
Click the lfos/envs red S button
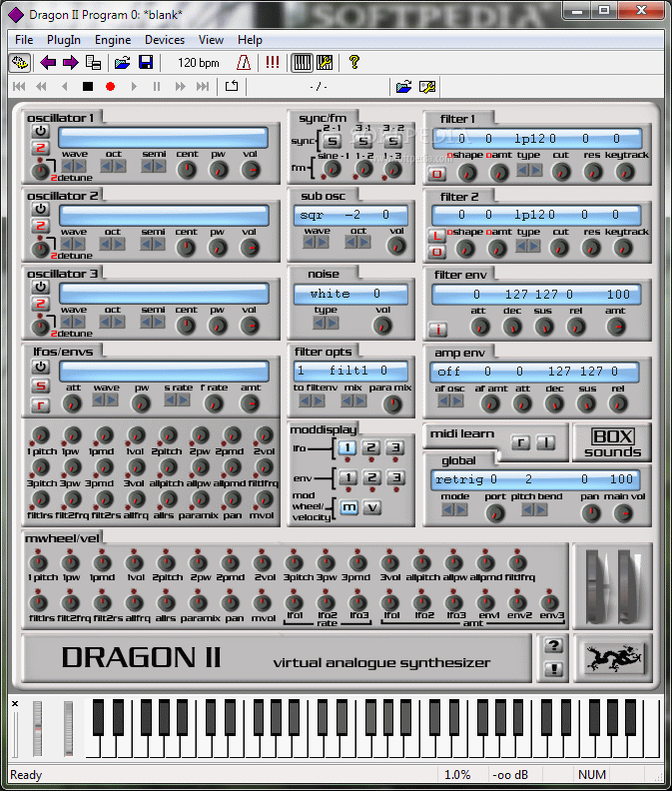[40, 386]
